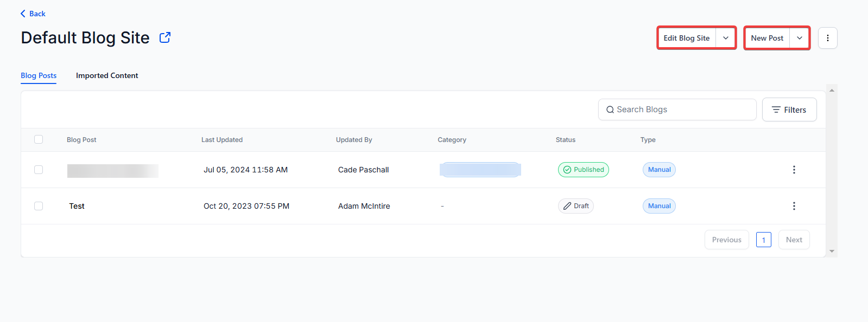Open three-dot actions for Cade Paschall's post

click(794, 170)
